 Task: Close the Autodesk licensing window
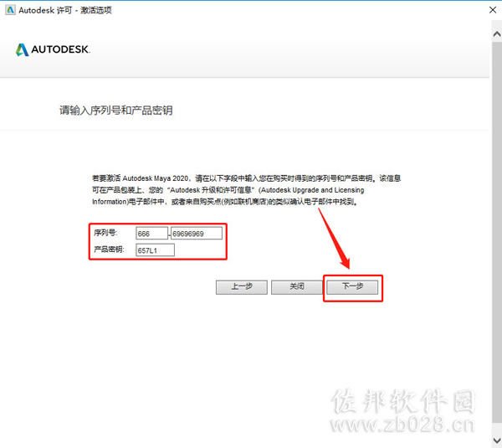click(x=493, y=10)
